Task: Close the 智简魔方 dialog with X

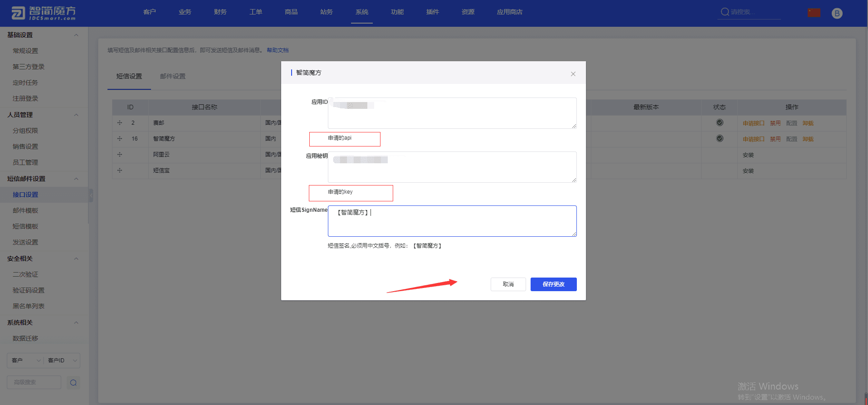Action: click(x=573, y=74)
